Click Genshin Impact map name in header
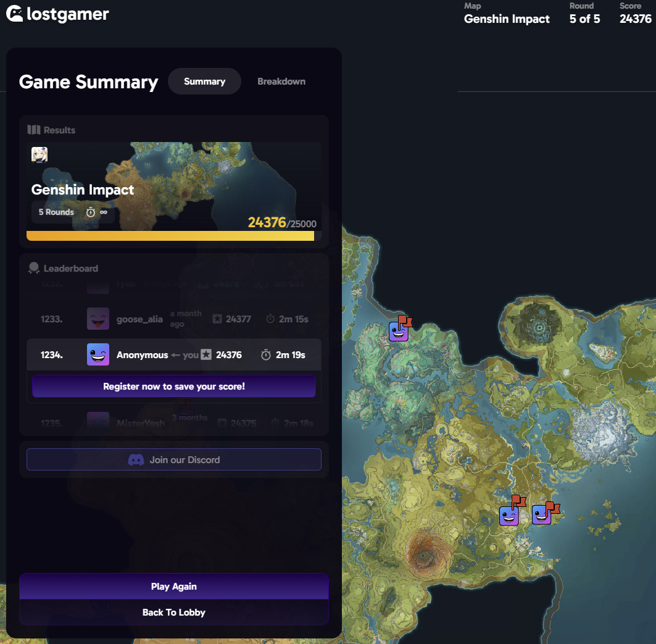The height and width of the screenshot is (644, 656). point(507,19)
